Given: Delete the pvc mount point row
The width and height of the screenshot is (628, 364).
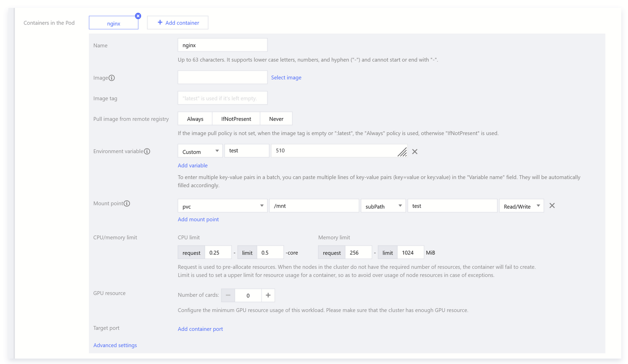Looking at the screenshot, I should tap(552, 205).
